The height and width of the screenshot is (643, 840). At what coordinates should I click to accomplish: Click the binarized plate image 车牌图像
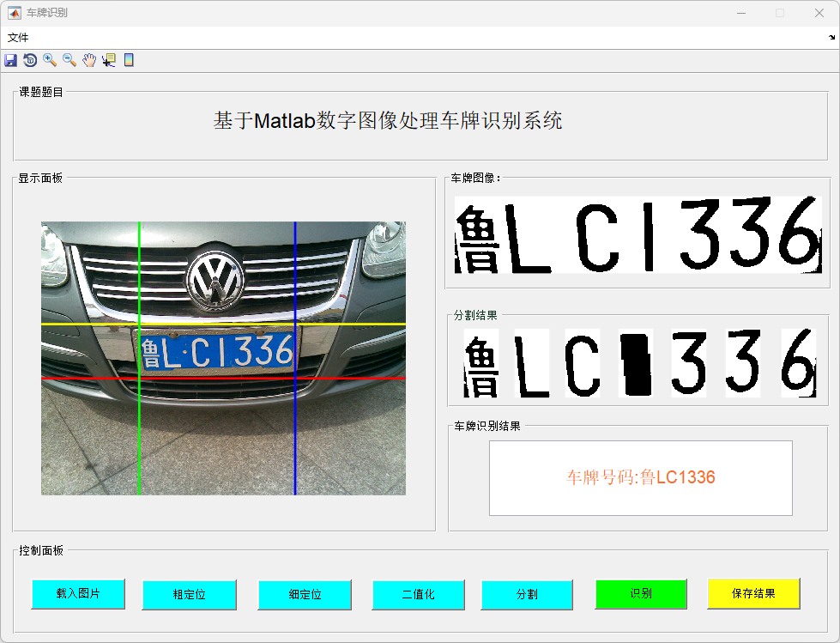638,235
